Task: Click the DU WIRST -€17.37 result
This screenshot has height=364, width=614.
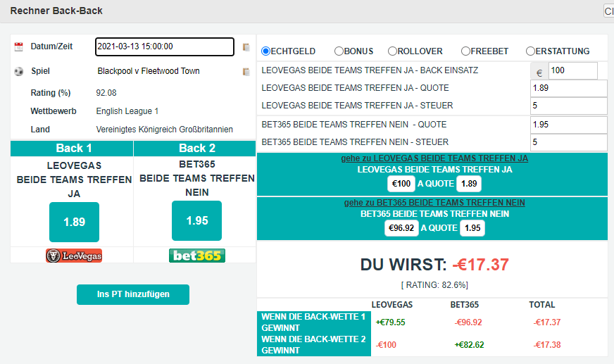Action: pyautogui.click(x=434, y=265)
